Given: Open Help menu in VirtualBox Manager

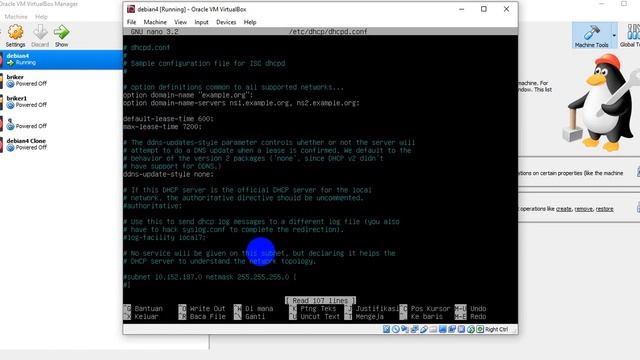Looking at the screenshot, I should click(41, 17).
